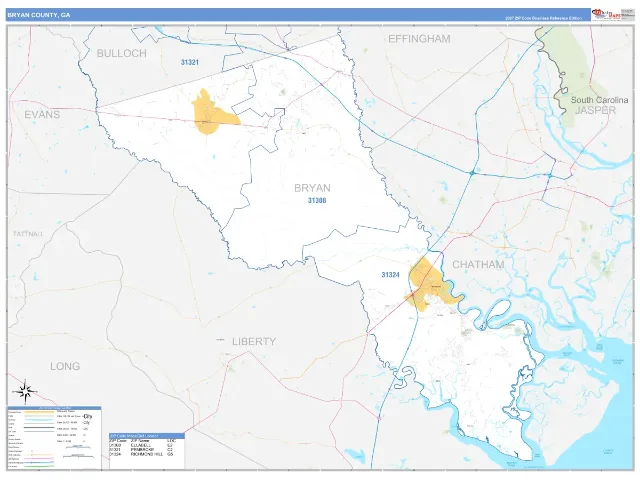Click the 'ELLABELL' row in ZIP index
The image size is (640, 480).
[141, 445]
